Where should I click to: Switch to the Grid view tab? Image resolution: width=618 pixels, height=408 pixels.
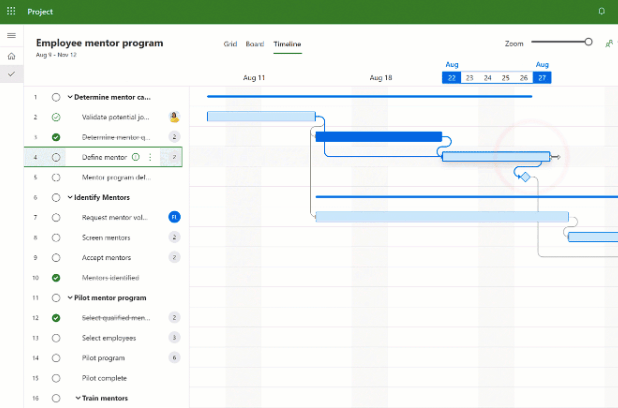click(x=230, y=44)
